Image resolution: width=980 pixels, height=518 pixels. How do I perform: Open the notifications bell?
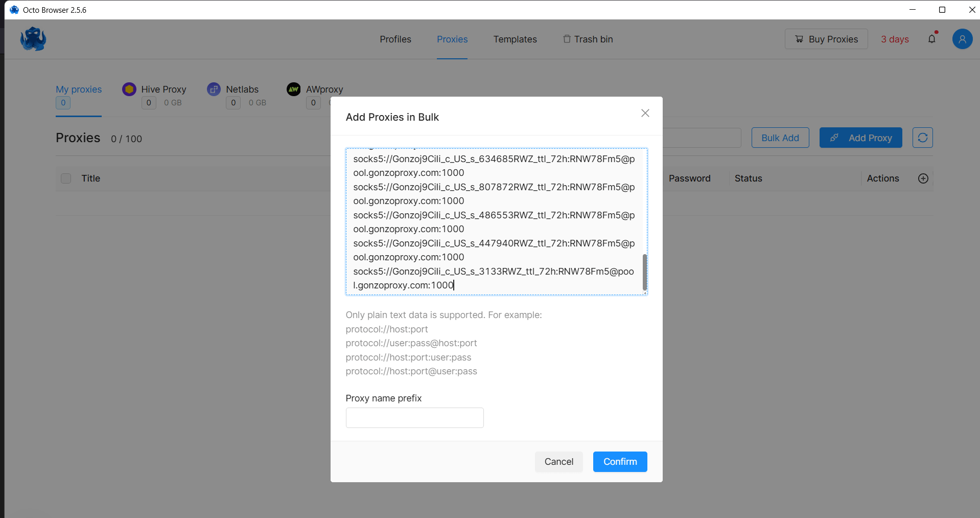[931, 39]
